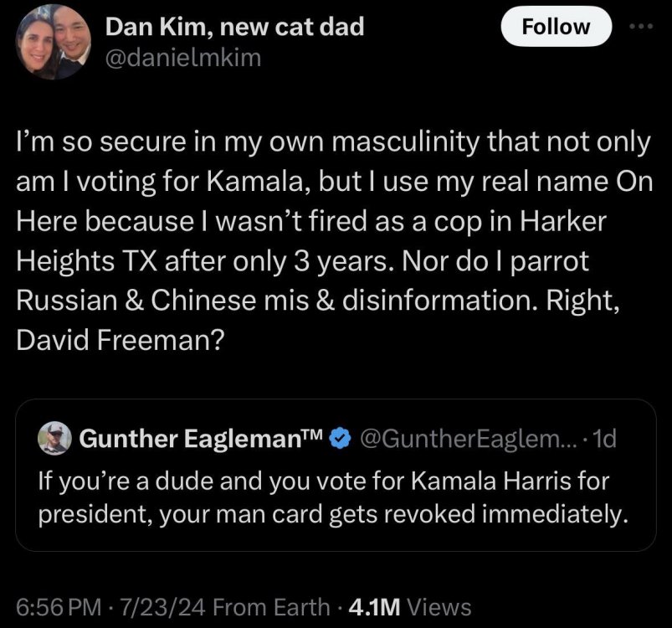Click the display name "Dan Kim, new cat dad"

(235, 27)
